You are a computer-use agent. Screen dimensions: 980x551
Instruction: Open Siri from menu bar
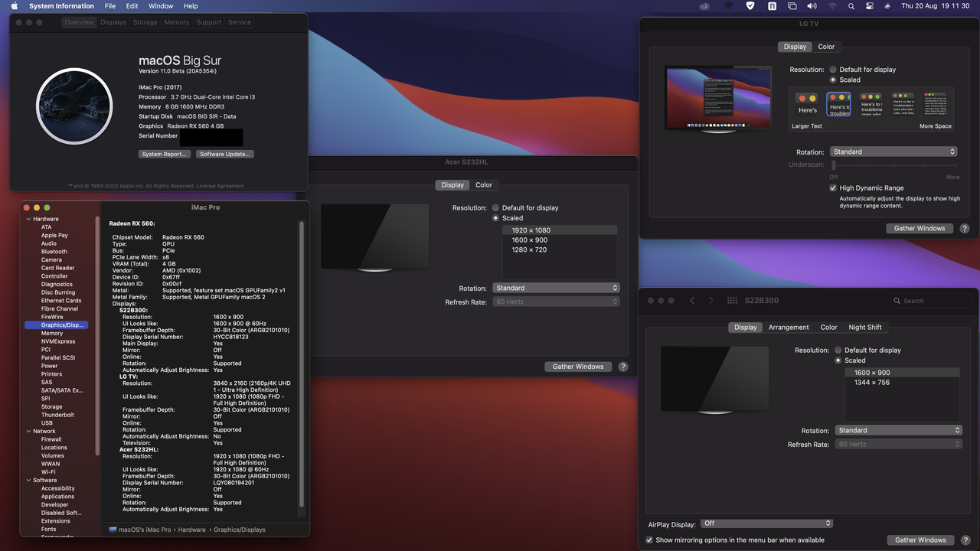887,6
